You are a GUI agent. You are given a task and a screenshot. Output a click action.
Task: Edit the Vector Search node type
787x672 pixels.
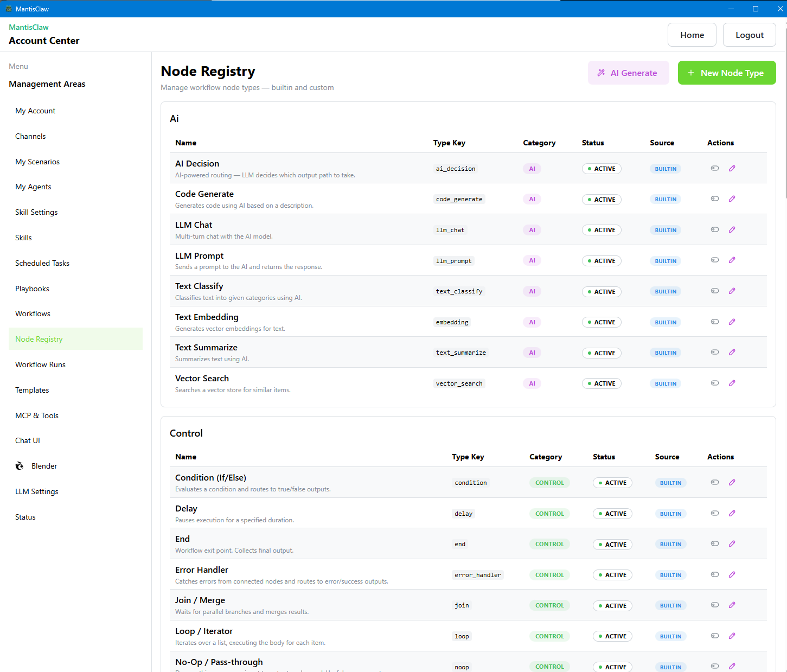pyautogui.click(x=732, y=383)
